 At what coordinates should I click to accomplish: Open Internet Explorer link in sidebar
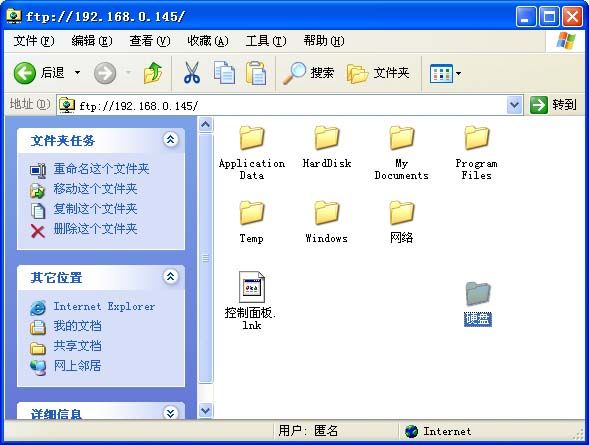point(104,306)
